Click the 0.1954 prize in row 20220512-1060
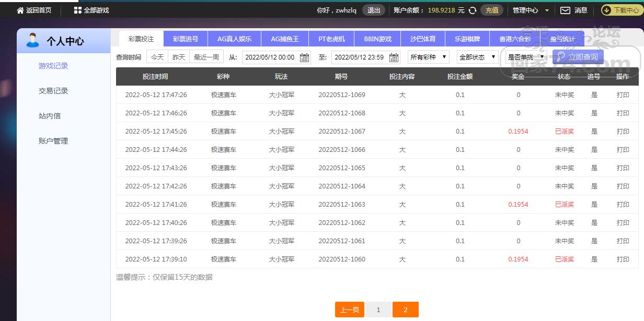Screen dimensions: 644x321 [x=518, y=259]
